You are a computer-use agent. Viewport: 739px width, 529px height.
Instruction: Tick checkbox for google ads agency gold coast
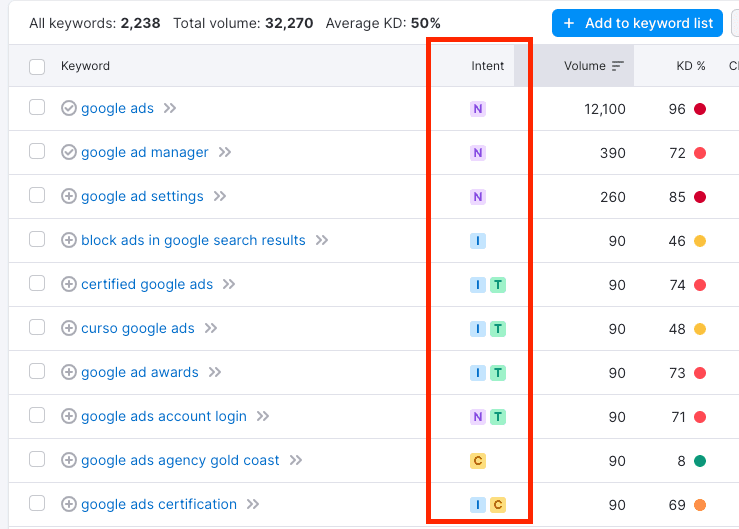[37, 459]
